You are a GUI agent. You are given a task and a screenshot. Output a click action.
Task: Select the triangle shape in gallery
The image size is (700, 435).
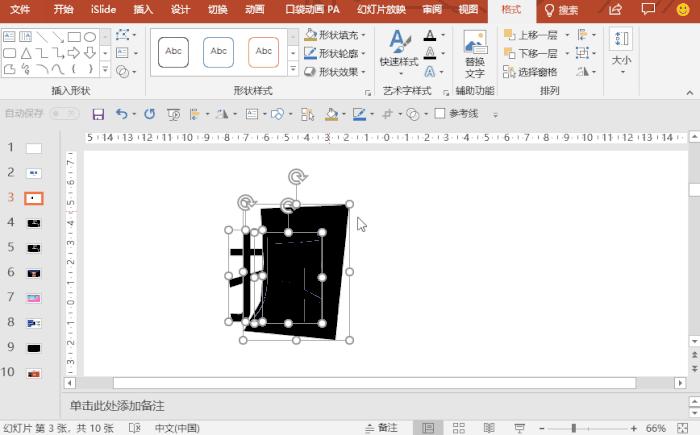(x=26, y=54)
